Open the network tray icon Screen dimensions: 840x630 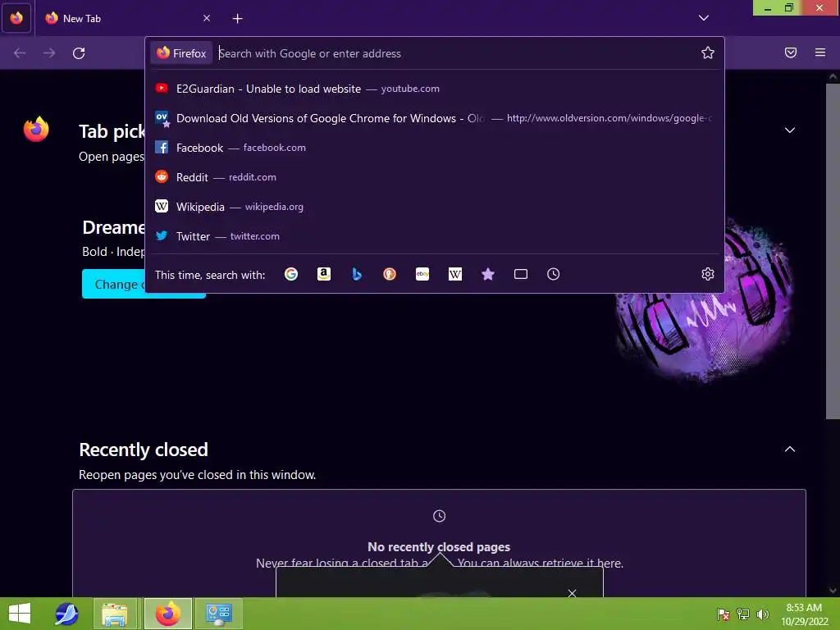[x=743, y=614]
